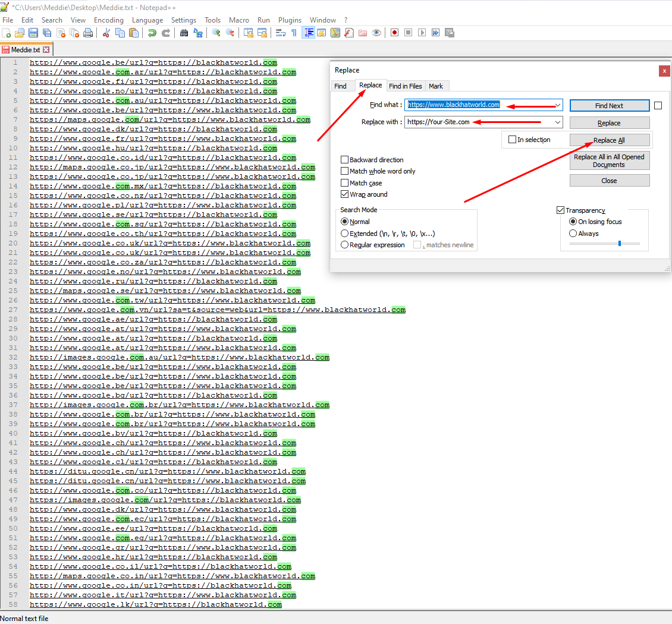Toggle Show All Characters pilcrow icon
Screen dimensions: 672x624
[x=294, y=33]
